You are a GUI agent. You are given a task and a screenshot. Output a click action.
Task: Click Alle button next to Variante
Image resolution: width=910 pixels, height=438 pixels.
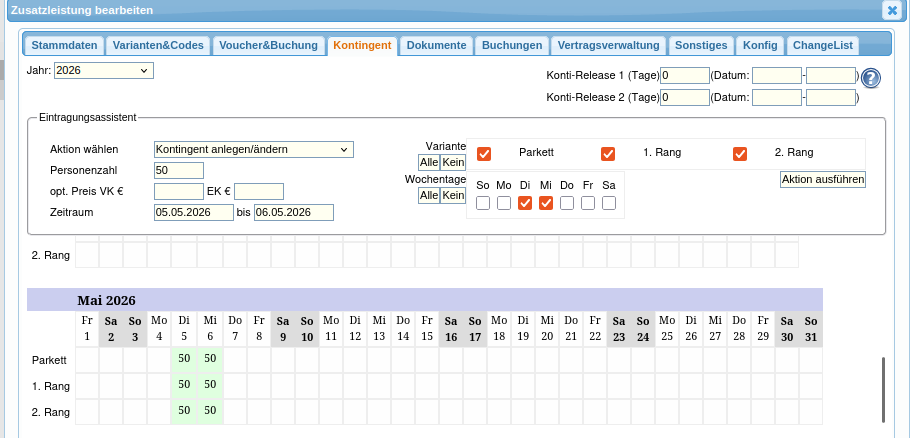tap(428, 162)
